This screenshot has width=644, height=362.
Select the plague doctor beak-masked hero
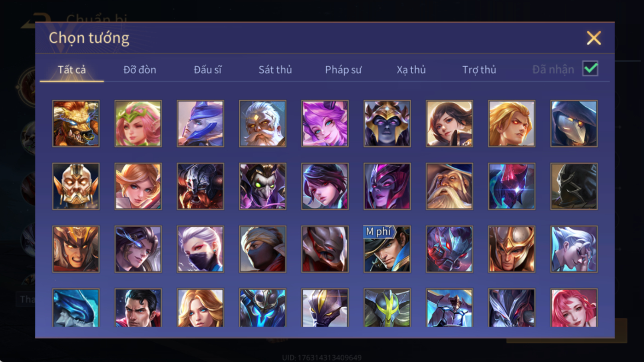point(574,124)
